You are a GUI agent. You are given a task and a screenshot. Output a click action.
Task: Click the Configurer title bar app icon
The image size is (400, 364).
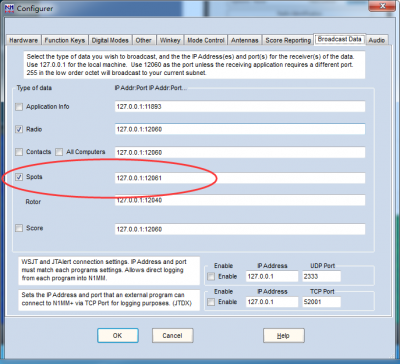[9, 8]
